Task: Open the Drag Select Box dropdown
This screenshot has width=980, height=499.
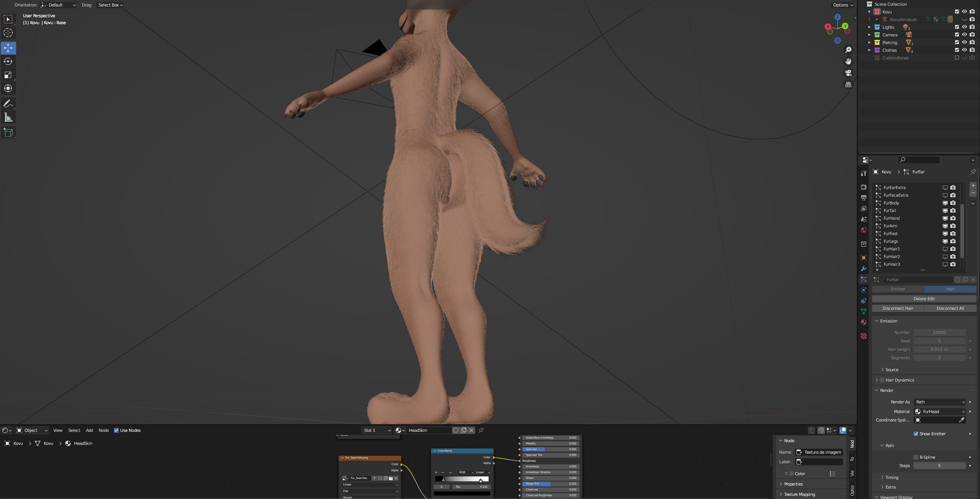Action: click(x=110, y=5)
